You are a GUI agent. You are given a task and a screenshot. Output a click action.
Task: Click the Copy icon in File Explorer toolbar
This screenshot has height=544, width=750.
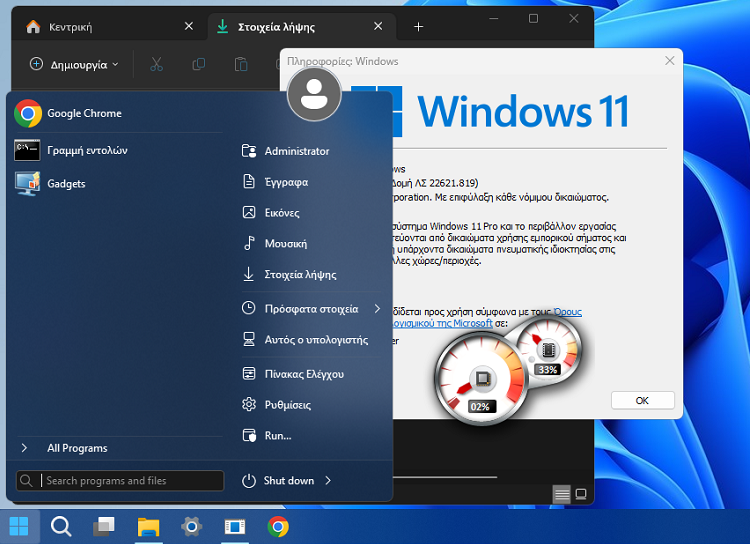[199, 64]
